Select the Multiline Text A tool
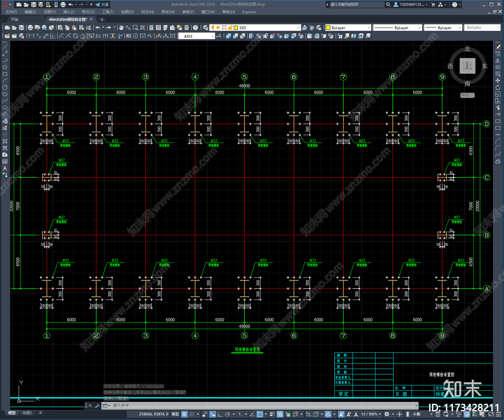The height and width of the screenshot is (420, 504). coord(5,168)
